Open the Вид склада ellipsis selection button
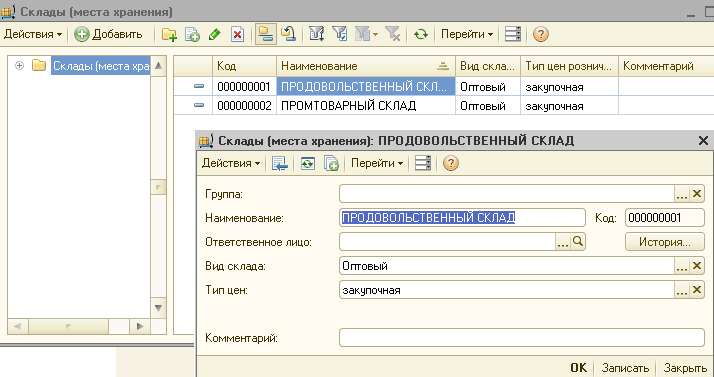The height and width of the screenshot is (377, 714). click(681, 266)
